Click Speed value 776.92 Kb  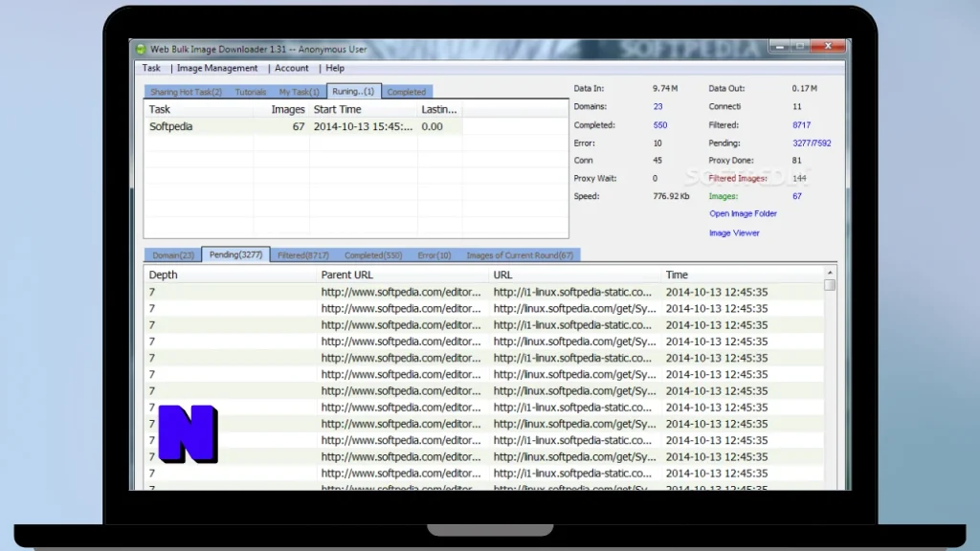tap(671, 196)
